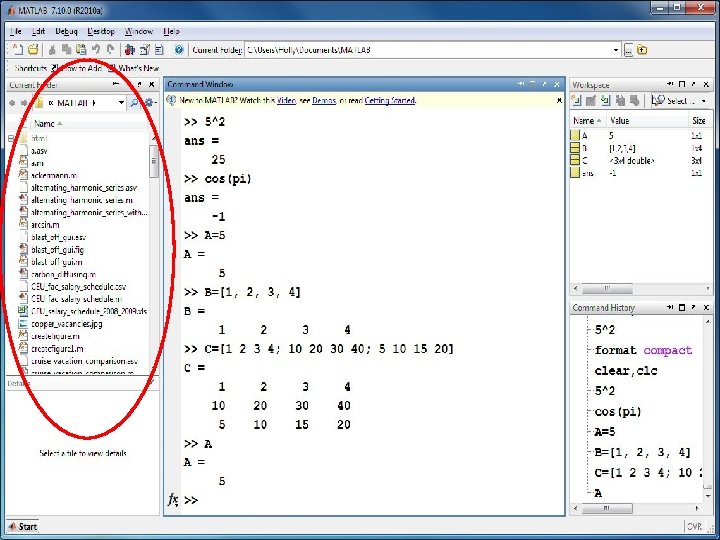Click New Variable icon in Workspace

click(577, 100)
